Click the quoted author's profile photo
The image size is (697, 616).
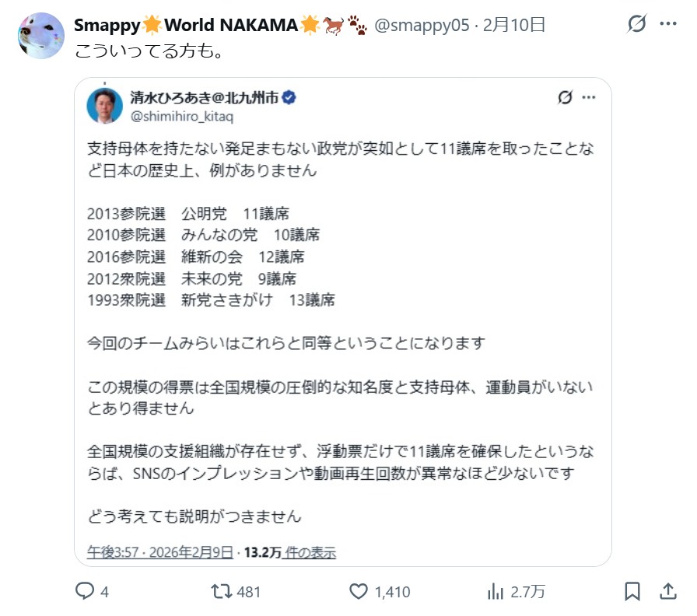click(104, 106)
